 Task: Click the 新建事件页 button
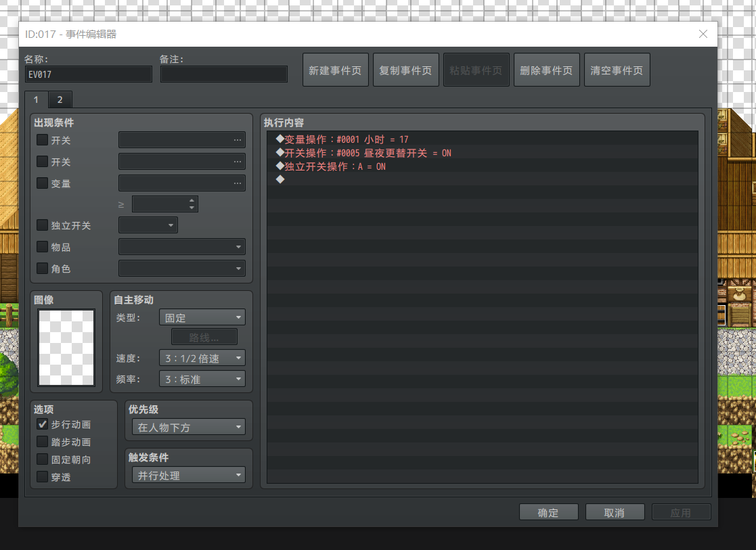[x=336, y=70]
